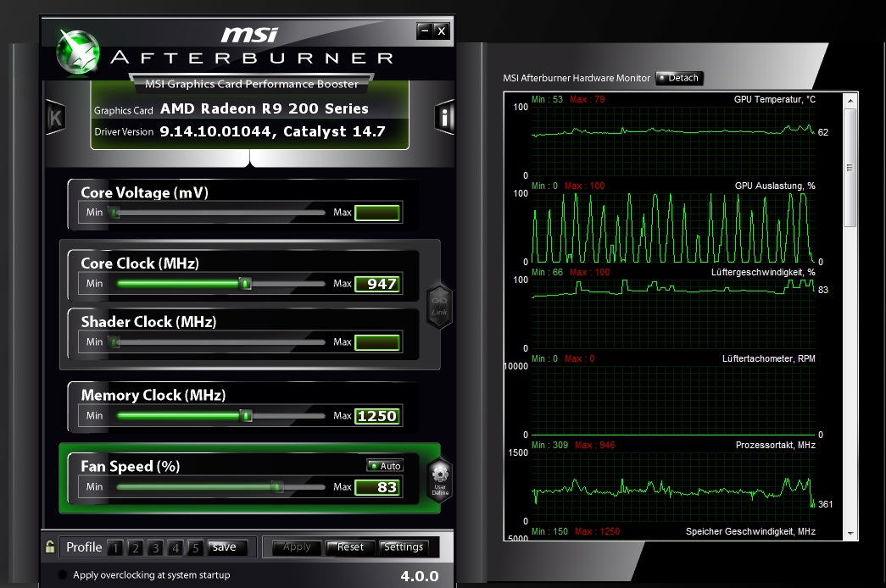Click the 'Speicher Geschwindigkeit, MHz' label

coord(750,531)
